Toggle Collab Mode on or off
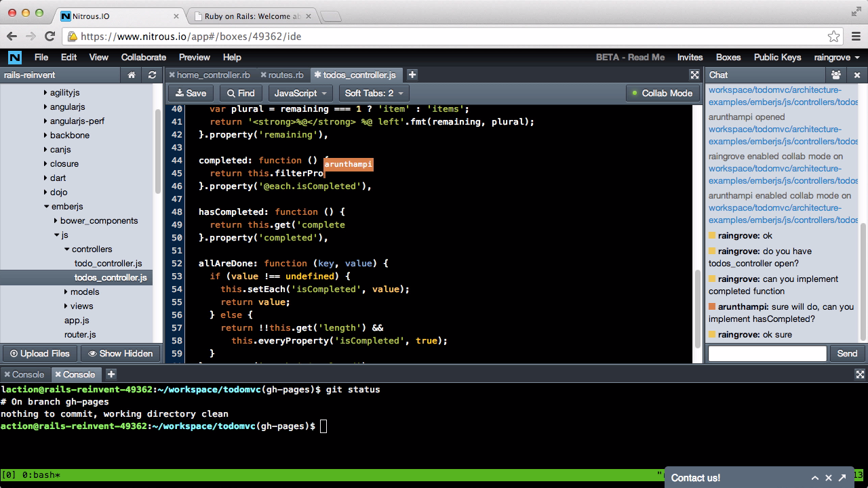 [x=661, y=94]
